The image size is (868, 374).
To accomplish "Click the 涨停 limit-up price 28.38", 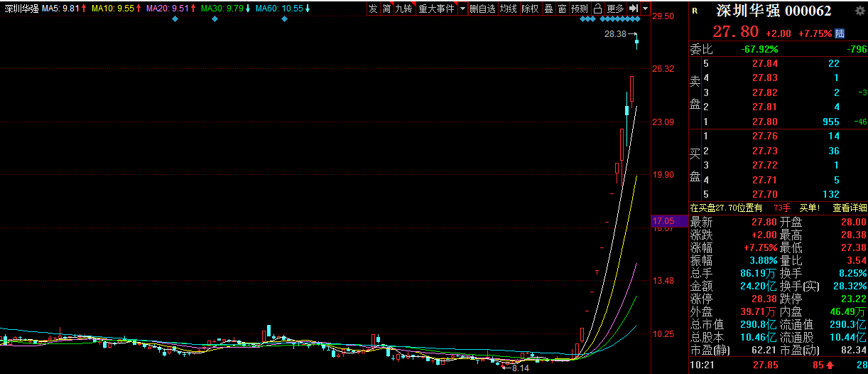I will tap(765, 299).
